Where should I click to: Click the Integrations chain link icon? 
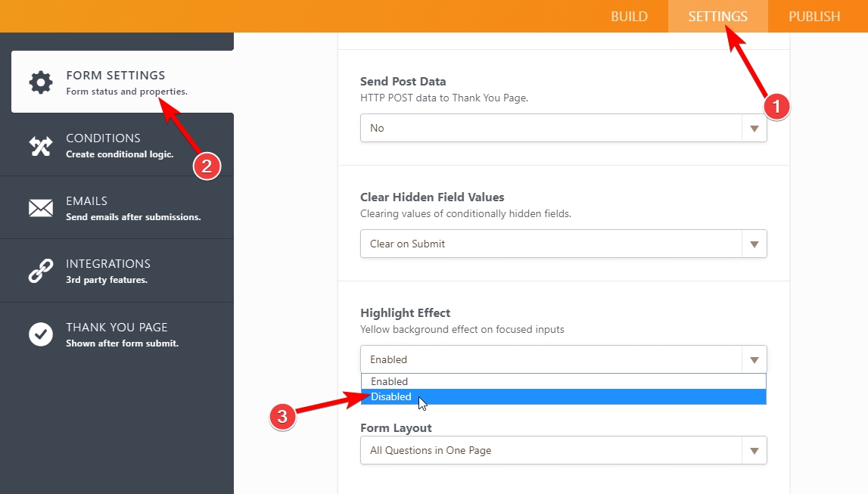pyautogui.click(x=40, y=271)
